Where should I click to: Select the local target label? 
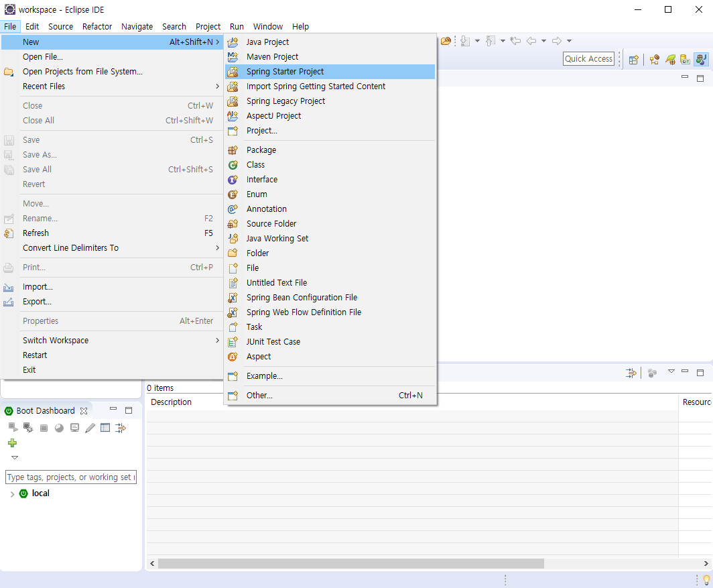click(40, 493)
